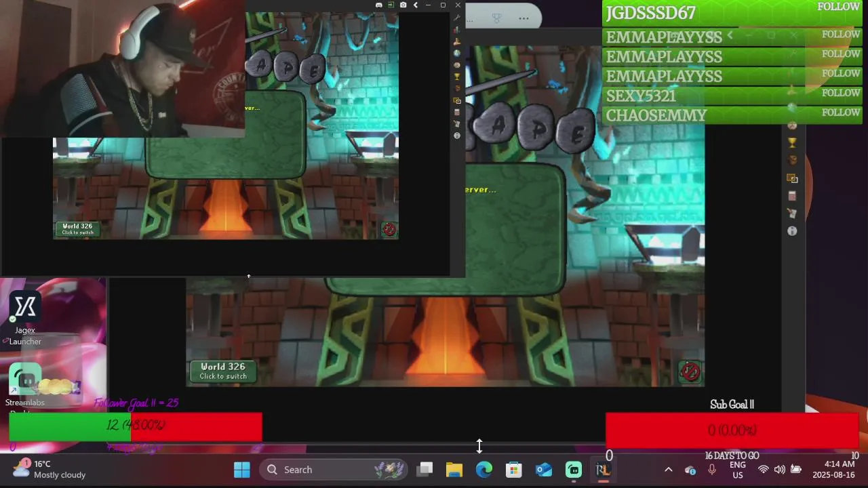Toggle the red mute icon in large game window
868x488 pixels.
(690, 371)
